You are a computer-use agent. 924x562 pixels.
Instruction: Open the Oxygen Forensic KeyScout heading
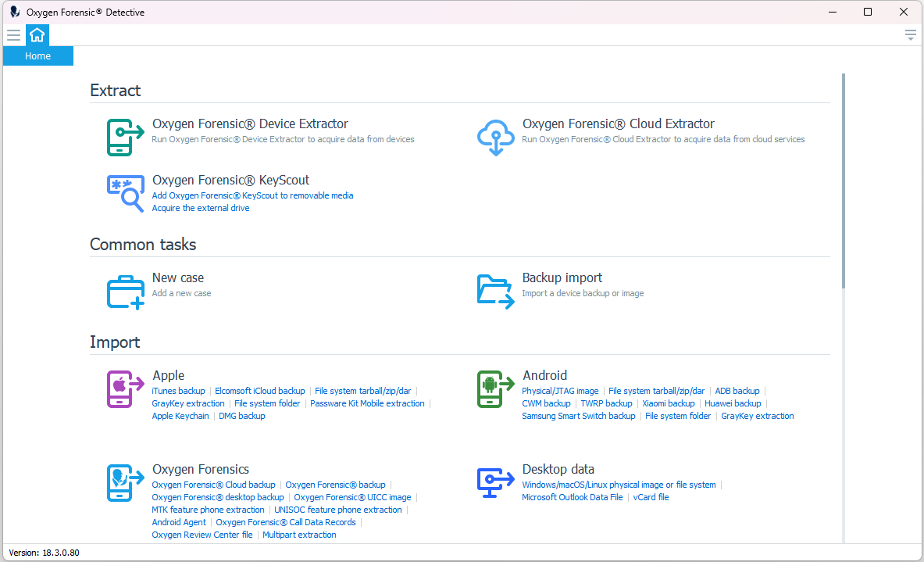[x=230, y=180]
